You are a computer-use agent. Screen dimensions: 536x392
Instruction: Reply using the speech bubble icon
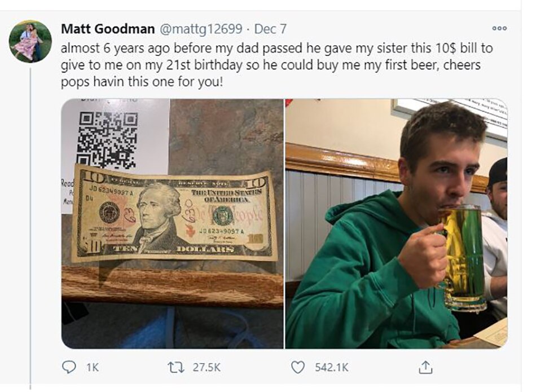click(69, 367)
